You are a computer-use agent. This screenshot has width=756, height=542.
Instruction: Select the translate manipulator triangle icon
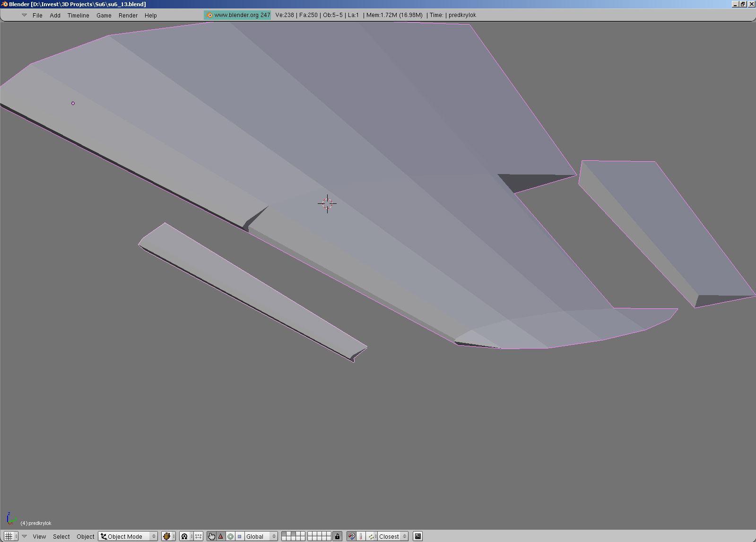[x=220, y=536]
